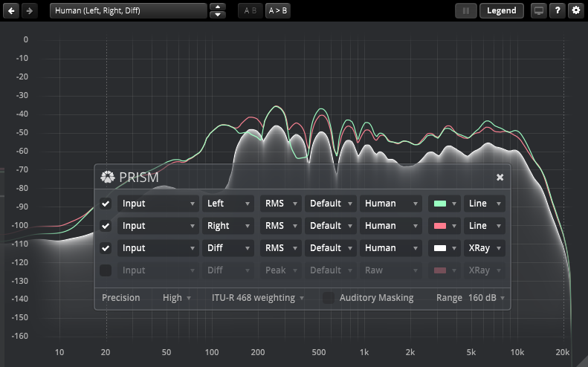The height and width of the screenshot is (367, 588).
Task: Open settings with the gear icon
Action: pos(575,10)
